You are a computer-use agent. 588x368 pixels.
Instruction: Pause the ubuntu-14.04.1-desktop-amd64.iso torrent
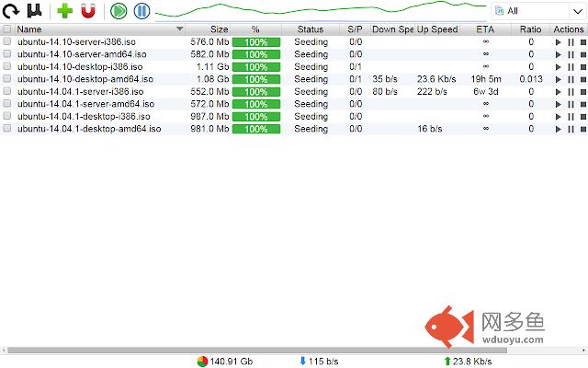tap(571, 129)
